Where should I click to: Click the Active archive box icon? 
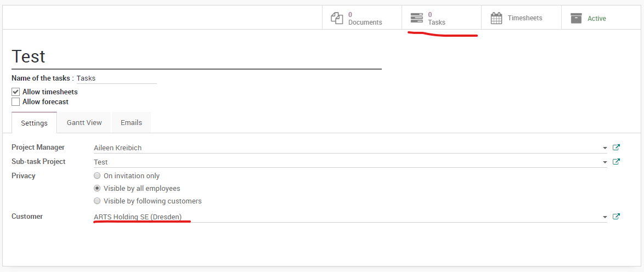(x=576, y=19)
